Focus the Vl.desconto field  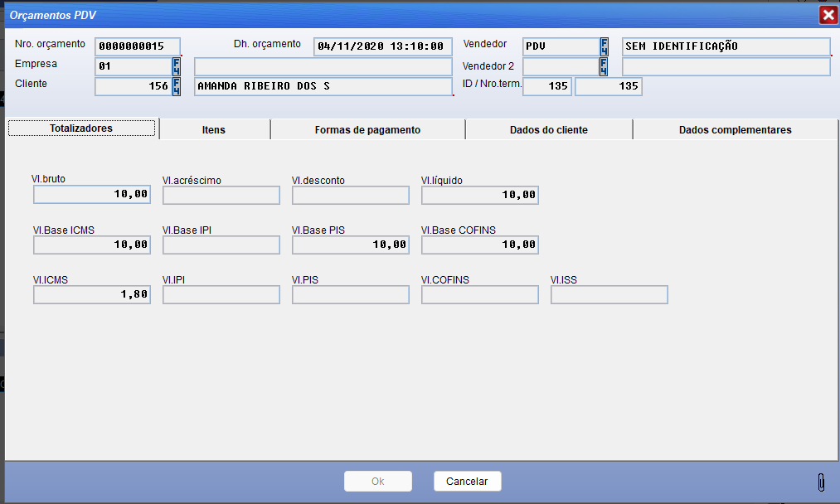pos(351,195)
